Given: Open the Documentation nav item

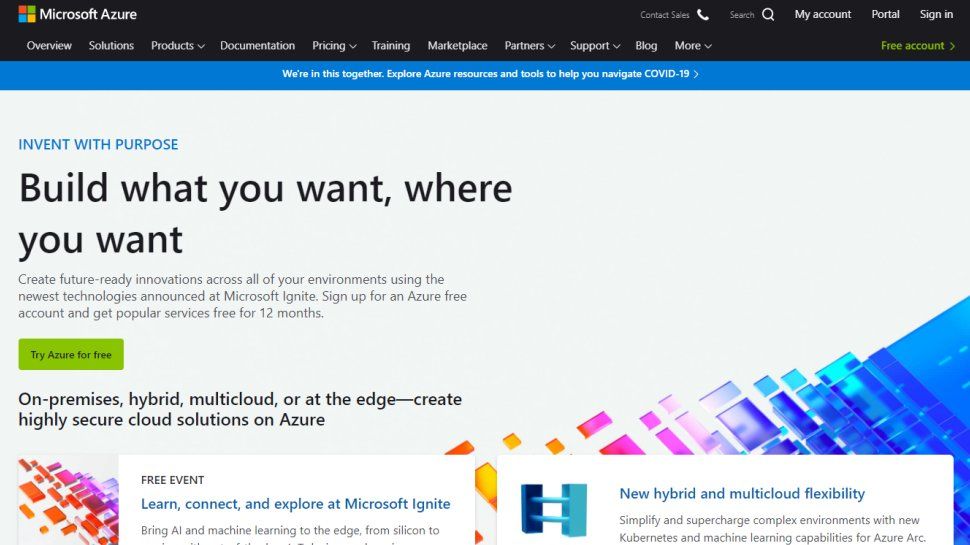Looking at the screenshot, I should click(x=257, y=46).
